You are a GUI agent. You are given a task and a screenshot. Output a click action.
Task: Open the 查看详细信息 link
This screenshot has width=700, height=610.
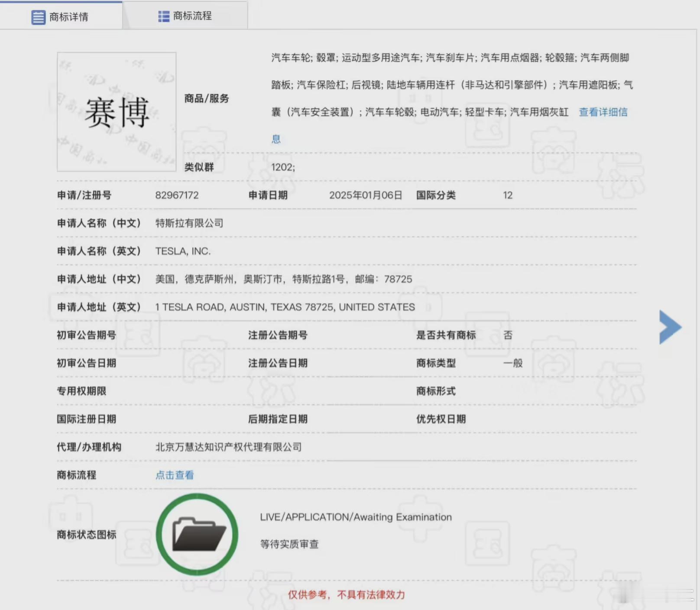(603, 112)
